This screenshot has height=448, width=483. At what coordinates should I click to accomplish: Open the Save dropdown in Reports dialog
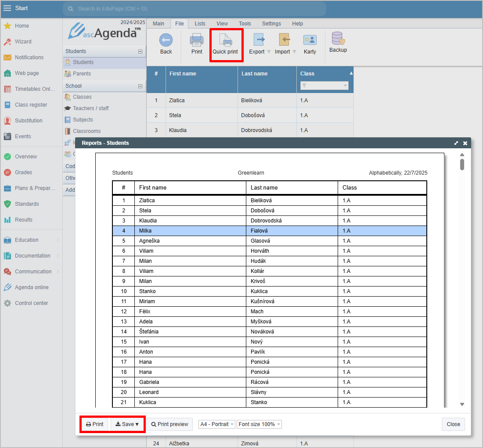(127, 424)
